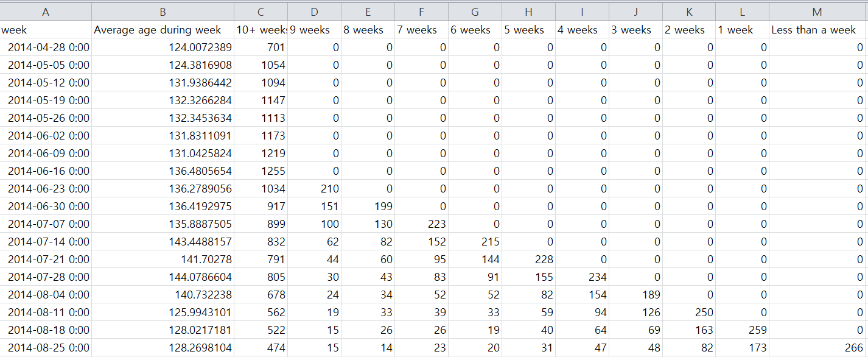Select 6 weeks value 215
Image resolution: width=868 pixels, height=357 pixels.
click(x=475, y=241)
